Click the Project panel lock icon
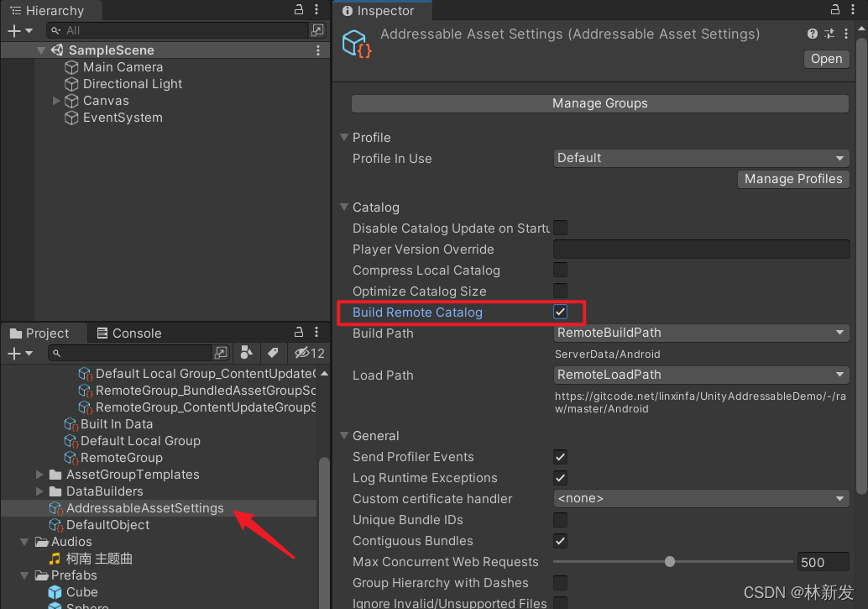 (298, 332)
